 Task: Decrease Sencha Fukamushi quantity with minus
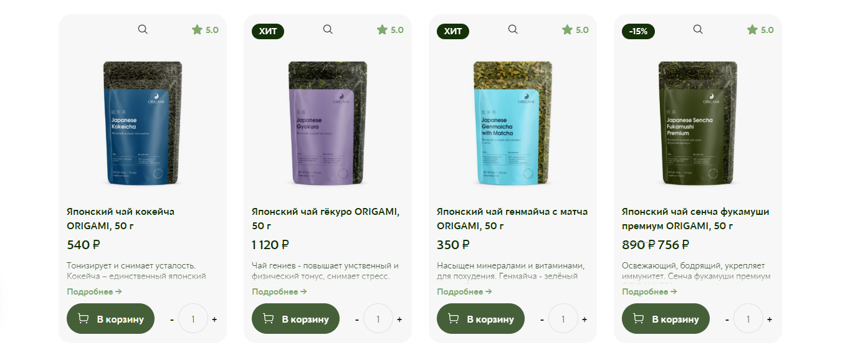click(727, 319)
